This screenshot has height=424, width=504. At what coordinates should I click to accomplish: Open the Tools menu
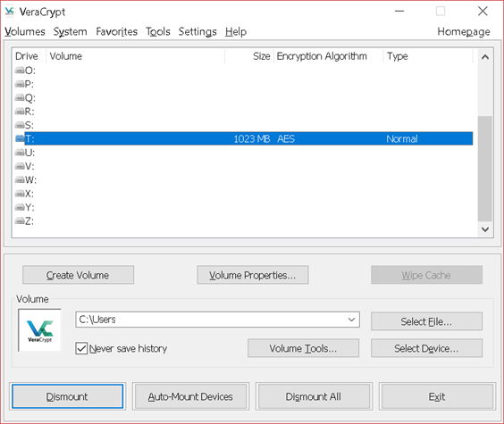[x=158, y=32]
